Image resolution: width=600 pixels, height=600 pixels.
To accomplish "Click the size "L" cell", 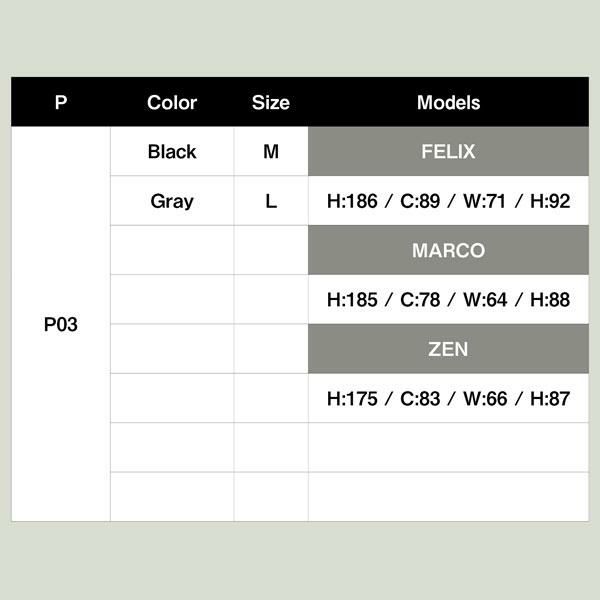I will click(271, 201).
